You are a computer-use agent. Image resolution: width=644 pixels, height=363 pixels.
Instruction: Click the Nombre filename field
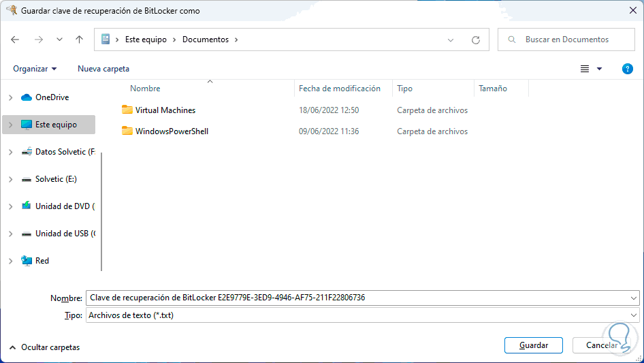pos(362,298)
